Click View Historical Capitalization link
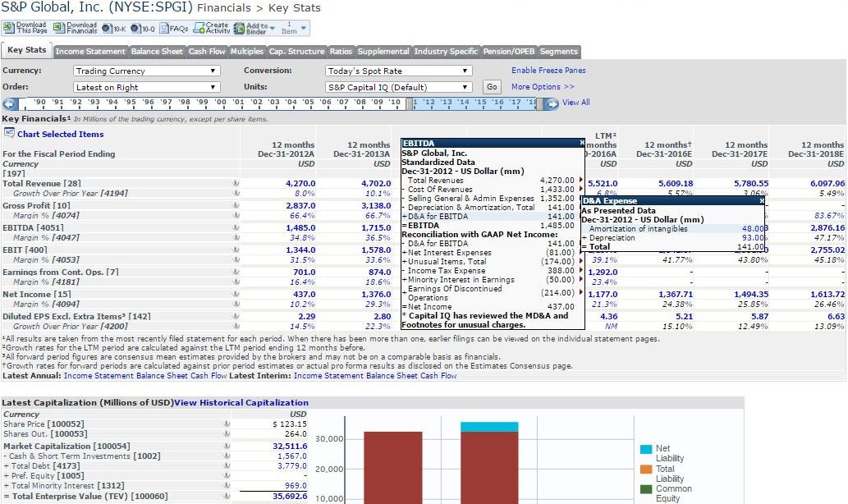Viewport: 848px width, 504px height. (x=241, y=402)
